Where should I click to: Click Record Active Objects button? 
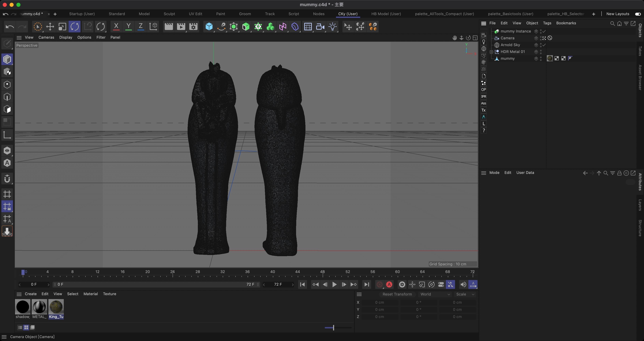point(379,284)
